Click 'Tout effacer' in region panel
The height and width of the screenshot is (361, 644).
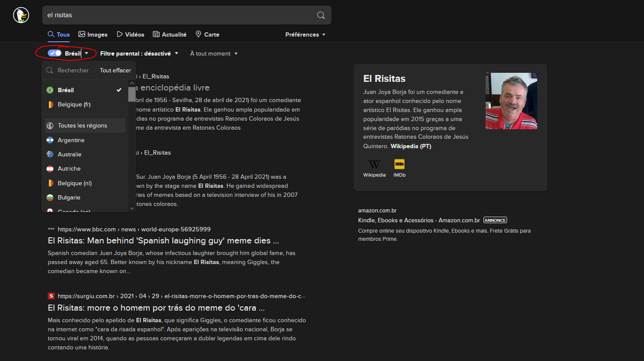click(x=115, y=70)
